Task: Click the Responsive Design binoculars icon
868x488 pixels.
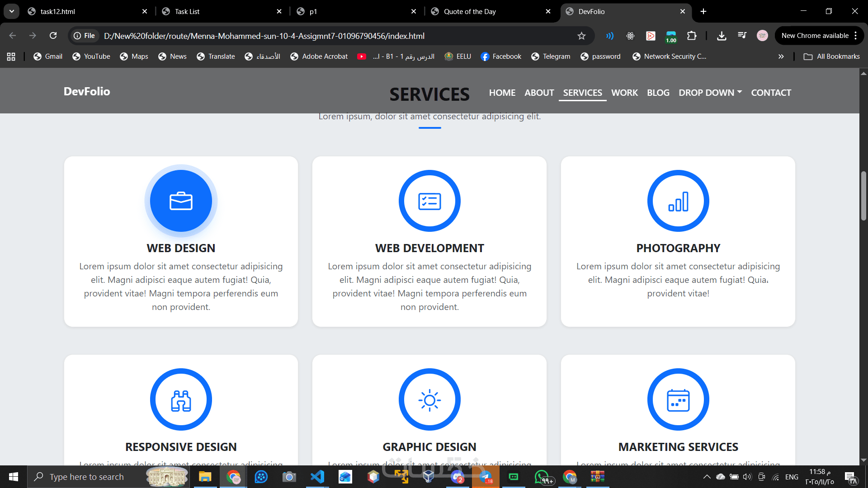Action: coord(181,400)
